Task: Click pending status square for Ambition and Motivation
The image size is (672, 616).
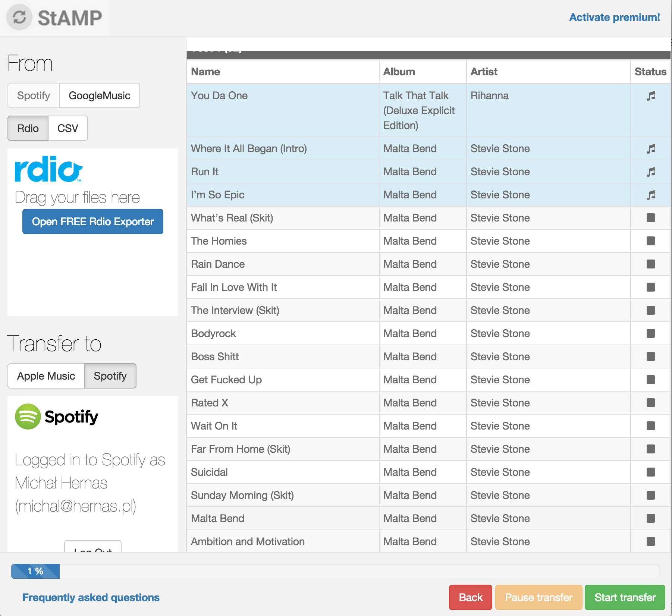Action: [651, 541]
